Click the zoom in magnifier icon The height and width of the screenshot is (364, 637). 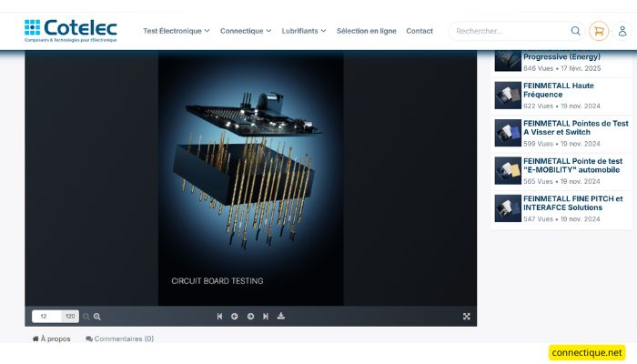pyautogui.click(x=97, y=317)
